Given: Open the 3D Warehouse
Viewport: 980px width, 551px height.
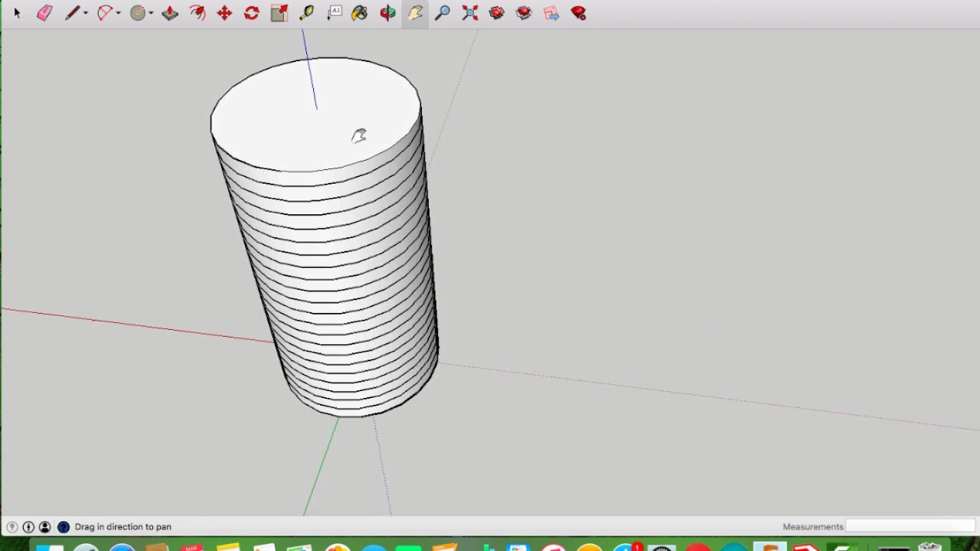Looking at the screenshot, I should click(x=497, y=13).
